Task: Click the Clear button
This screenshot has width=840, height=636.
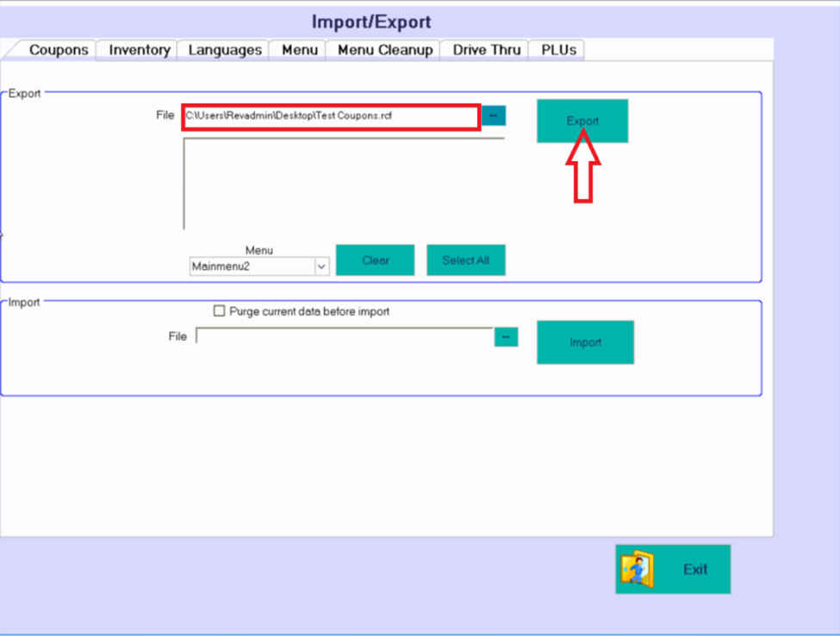Action: pos(375,260)
